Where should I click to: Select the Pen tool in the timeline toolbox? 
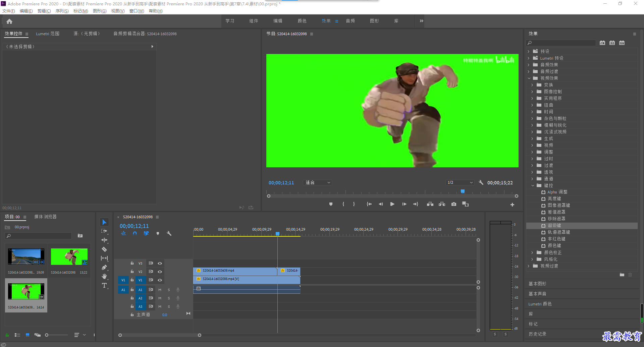click(104, 267)
